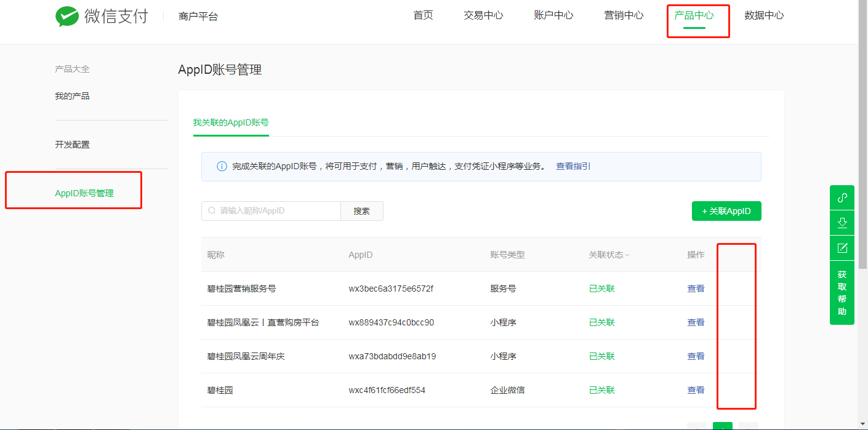Image resolution: width=868 pixels, height=430 pixels.
Task: Open 产品中心 in top navigation
Action: coord(694,15)
